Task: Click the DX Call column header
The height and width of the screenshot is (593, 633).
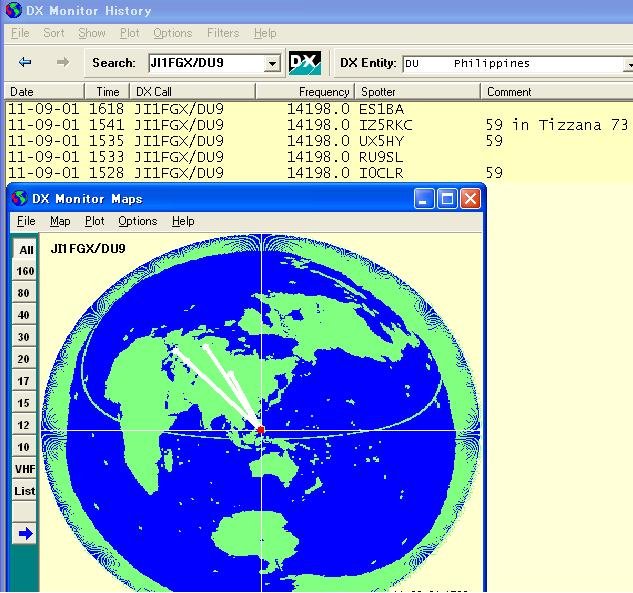Action: tap(193, 92)
